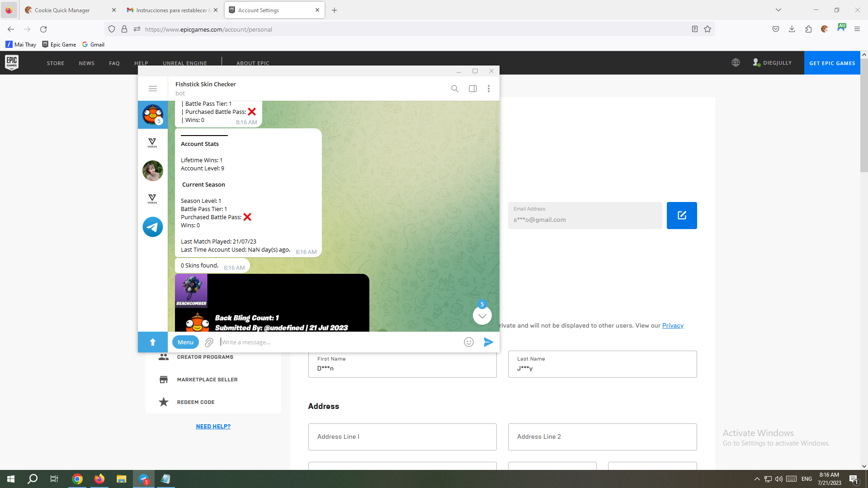
Task: Attach a file with paperclip icon
Action: click(x=209, y=343)
